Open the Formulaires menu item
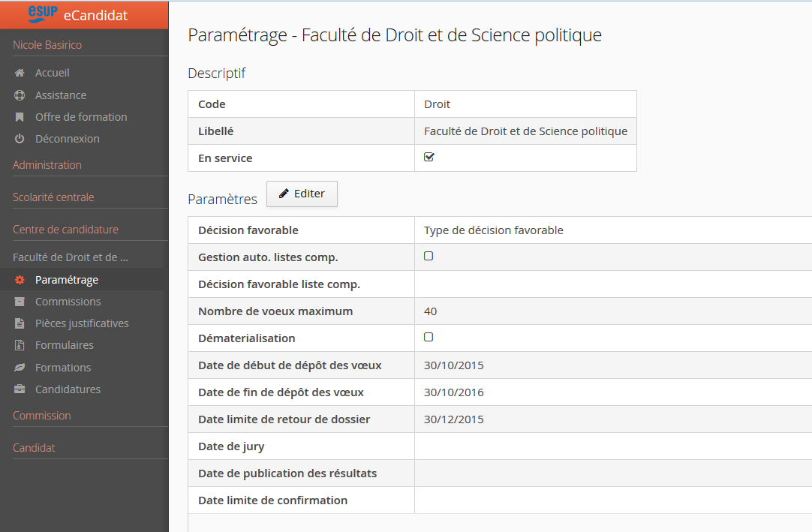Viewport: 812px width, 532px height. (65, 345)
